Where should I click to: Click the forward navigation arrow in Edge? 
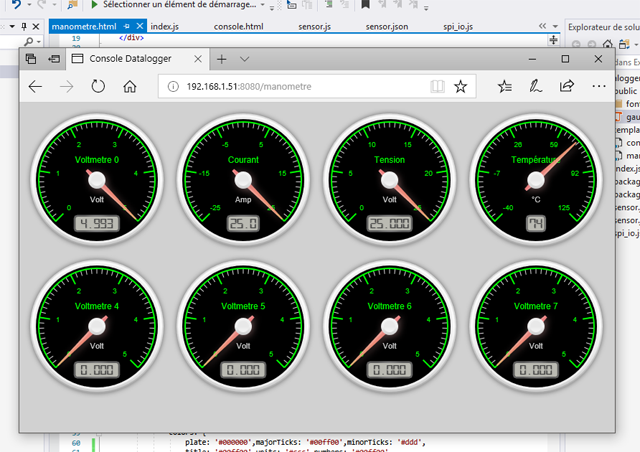click(x=67, y=87)
